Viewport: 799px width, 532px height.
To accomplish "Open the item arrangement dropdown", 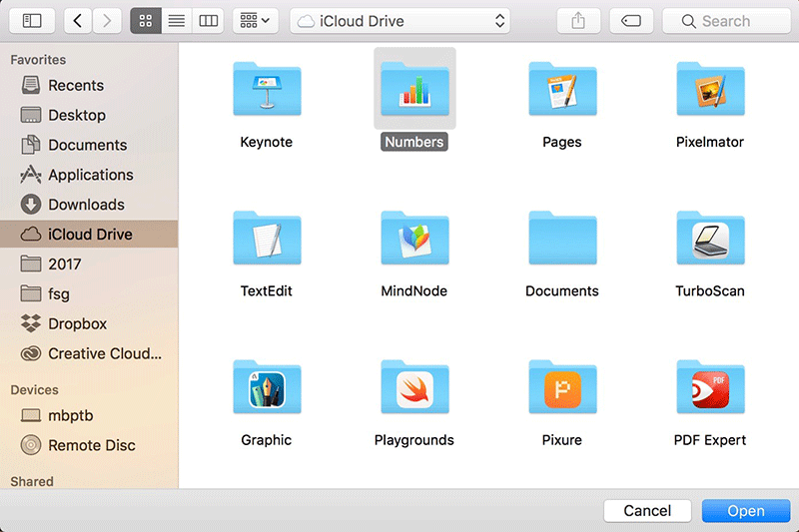I will pos(256,21).
